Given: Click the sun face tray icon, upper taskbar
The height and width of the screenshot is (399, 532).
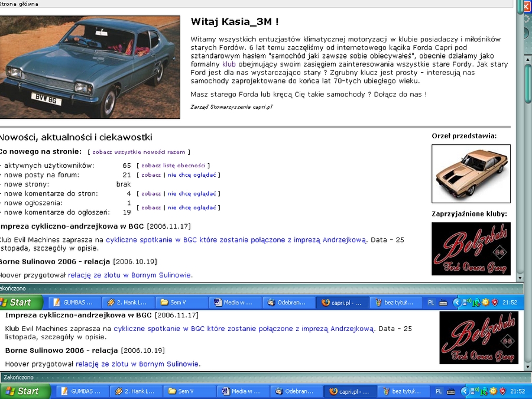Looking at the screenshot, I should click(485, 302).
